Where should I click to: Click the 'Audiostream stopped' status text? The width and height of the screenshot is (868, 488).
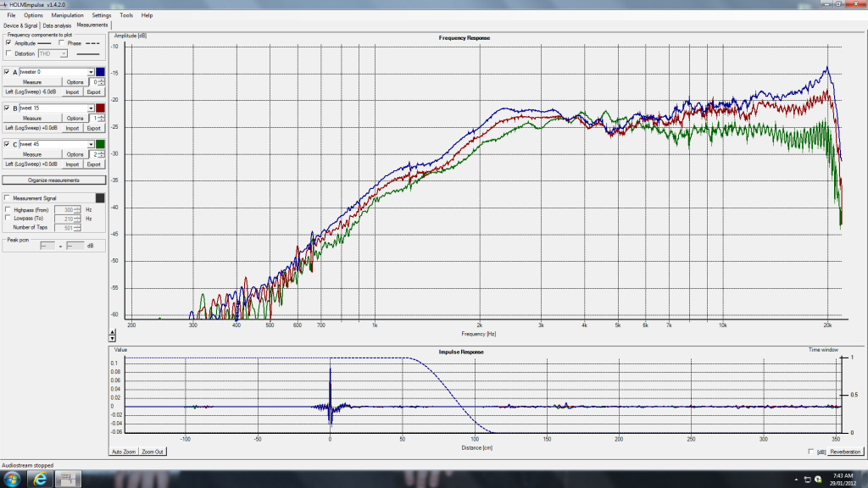coord(28,465)
